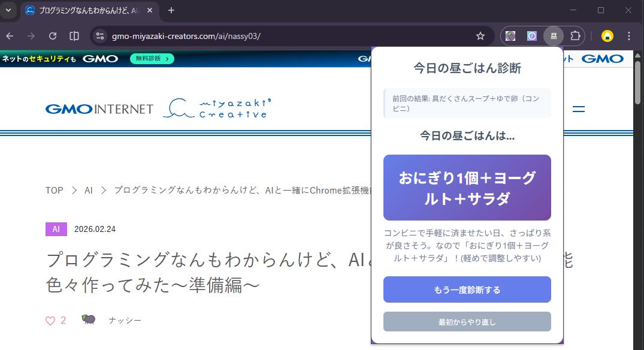
Task: View site information icon in address bar
Action: [101, 36]
